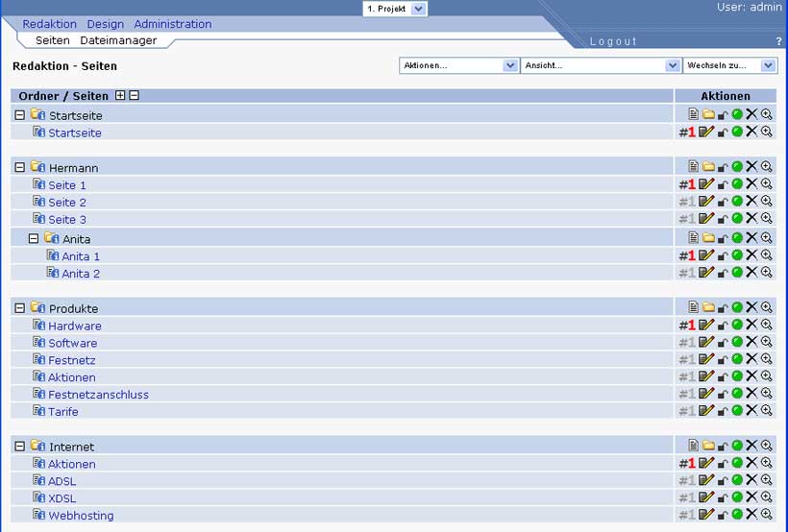Image resolution: width=788 pixels, height=532 pixels.
Task: Toggle green online status for Webhosting
Action: pyautogui.click(x=737, y=514)
